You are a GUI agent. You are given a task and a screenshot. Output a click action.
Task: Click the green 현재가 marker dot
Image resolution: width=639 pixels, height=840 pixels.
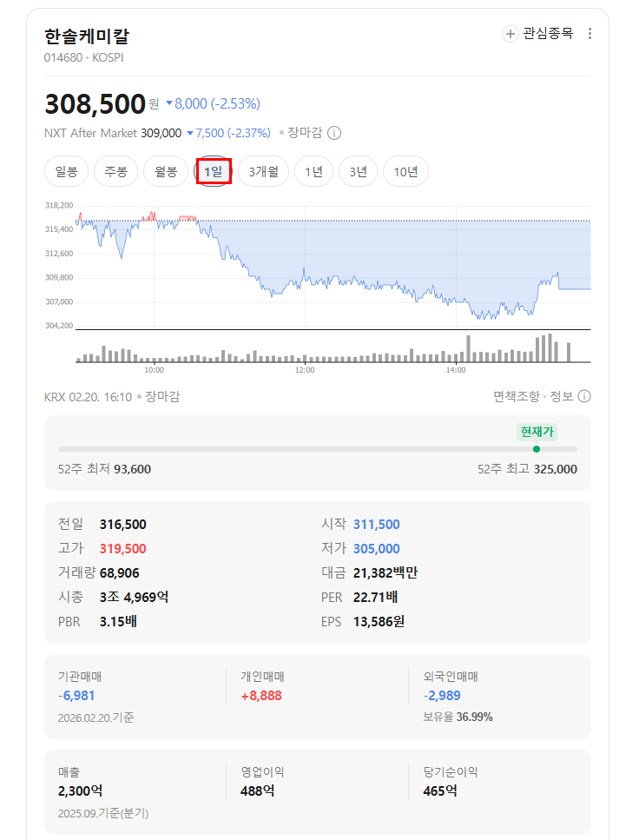(x=537, y=449)
